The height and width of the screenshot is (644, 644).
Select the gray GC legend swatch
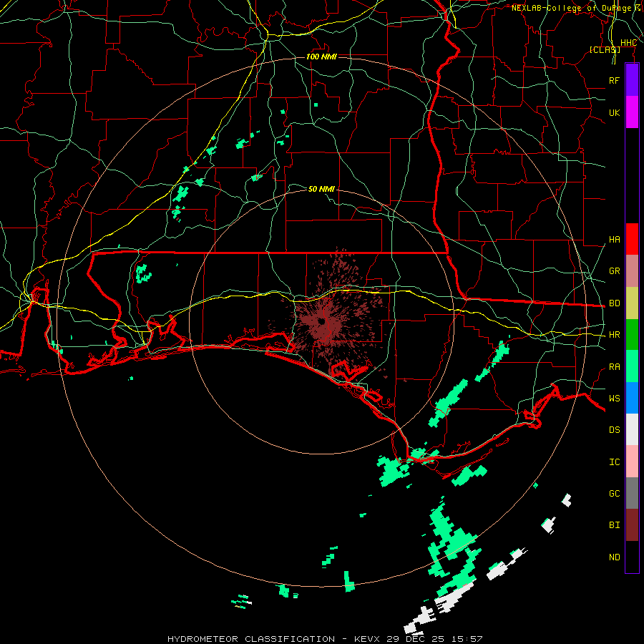(x=632, y=493)
